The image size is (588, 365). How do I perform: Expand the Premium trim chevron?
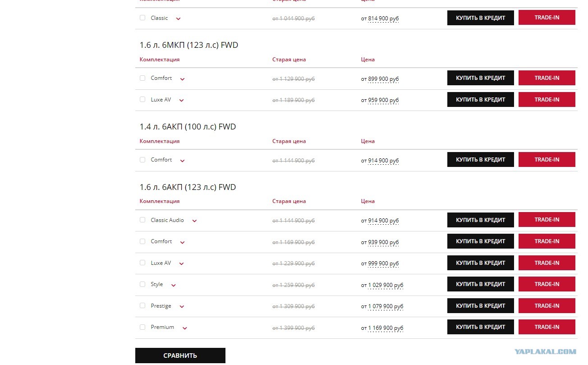(184, 328)
